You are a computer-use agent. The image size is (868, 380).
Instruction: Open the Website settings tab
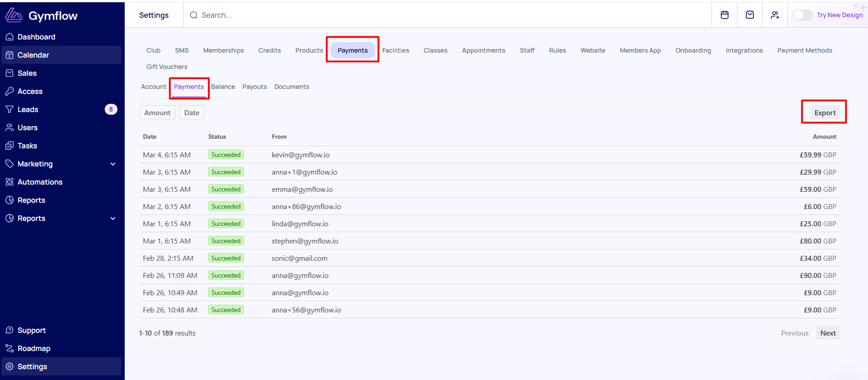click(x=593, y=50)
